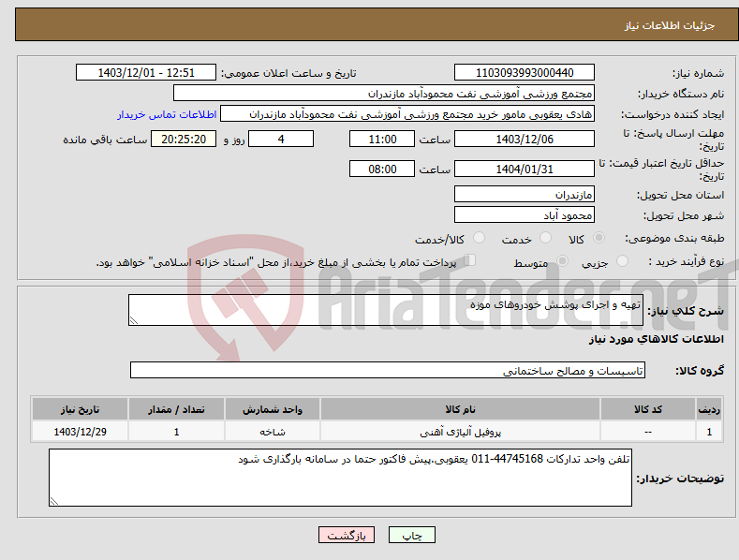Click the کد کالا column header
This screenshot has width=739, height=560.
pyautogui.click(x=648, y=409)
